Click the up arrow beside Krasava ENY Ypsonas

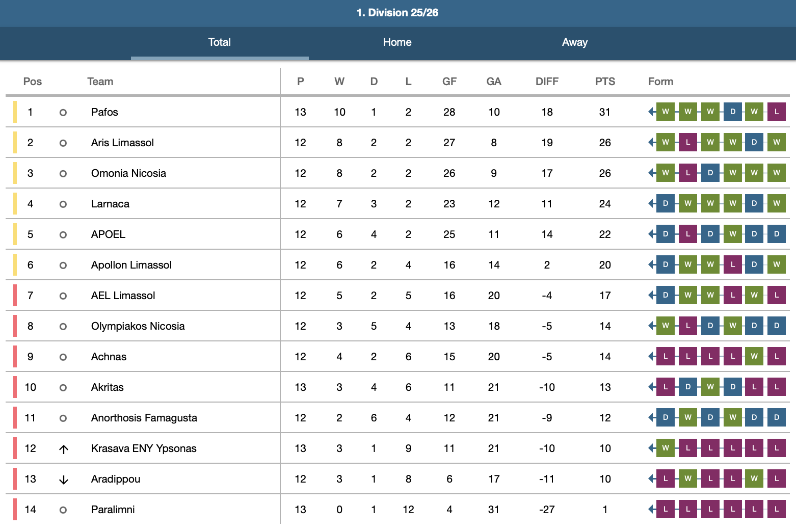(x=64, y=449)
